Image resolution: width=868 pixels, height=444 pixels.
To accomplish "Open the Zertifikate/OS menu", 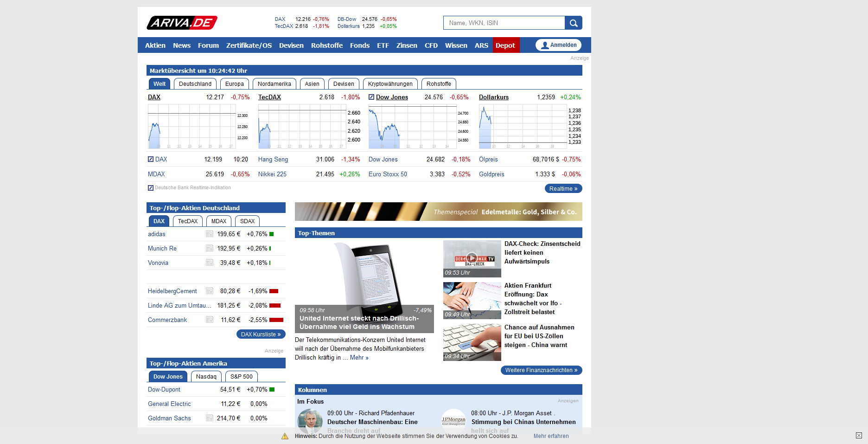I will pos(249,45).
